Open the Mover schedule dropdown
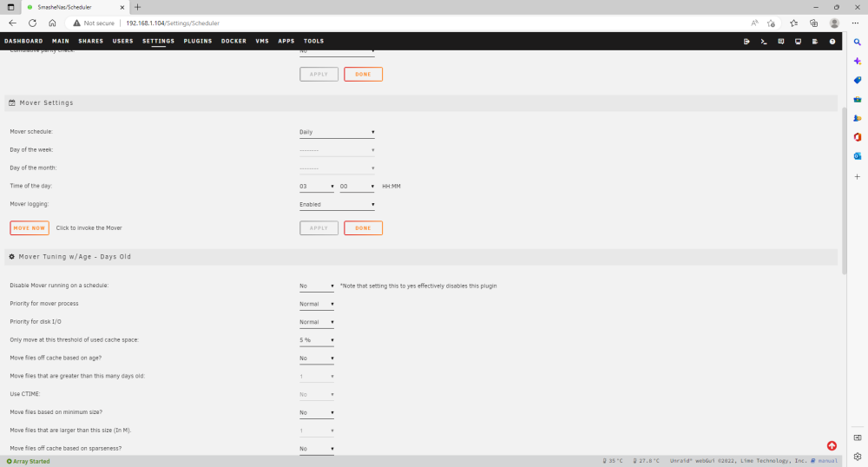Screen dimensions: 868x467 tap(337, 132)
